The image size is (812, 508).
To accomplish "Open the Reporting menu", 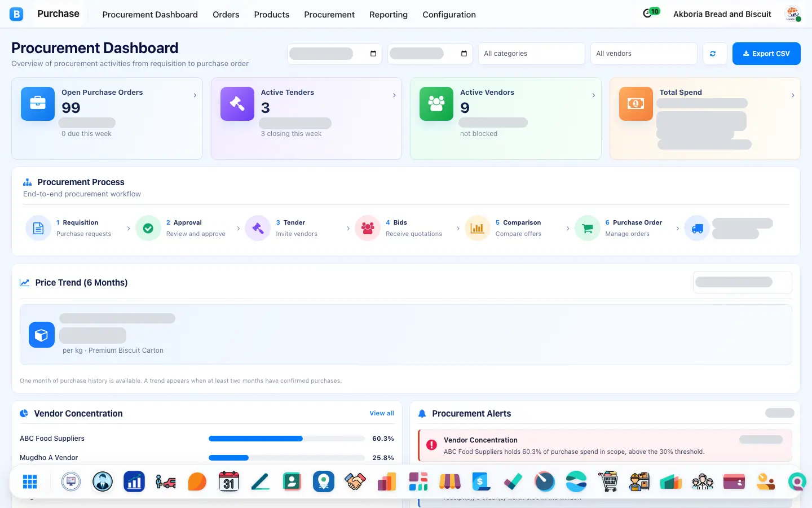I will point(389,15).
